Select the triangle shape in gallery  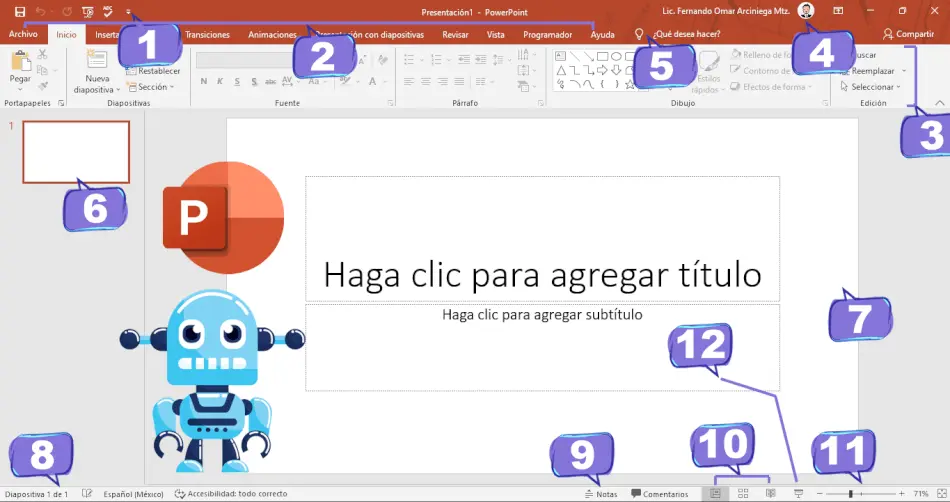click(x=560, y=70)
